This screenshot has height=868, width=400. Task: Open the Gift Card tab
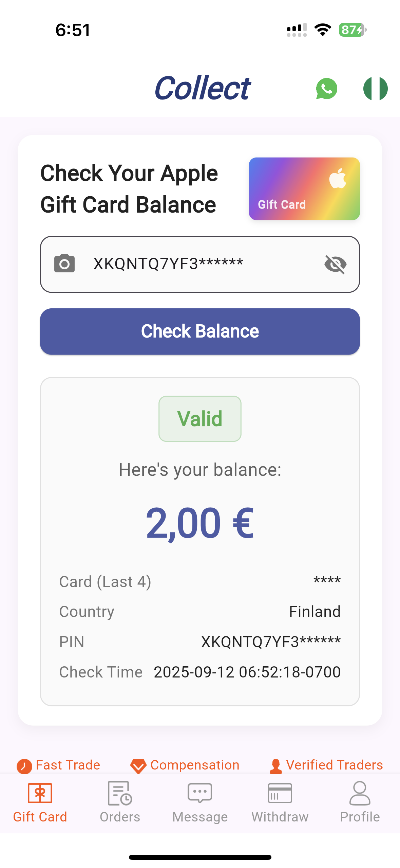(x=40, y=803)
